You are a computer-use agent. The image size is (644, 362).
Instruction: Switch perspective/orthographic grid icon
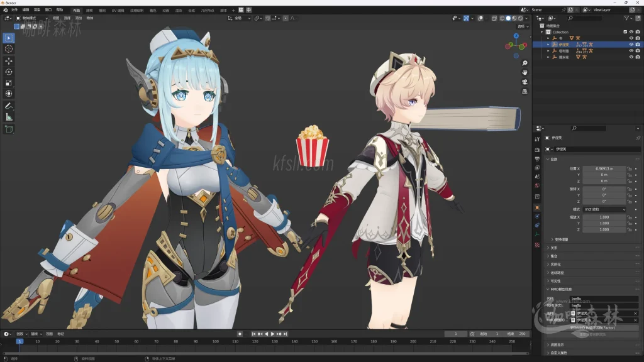[x=525, y=92]
